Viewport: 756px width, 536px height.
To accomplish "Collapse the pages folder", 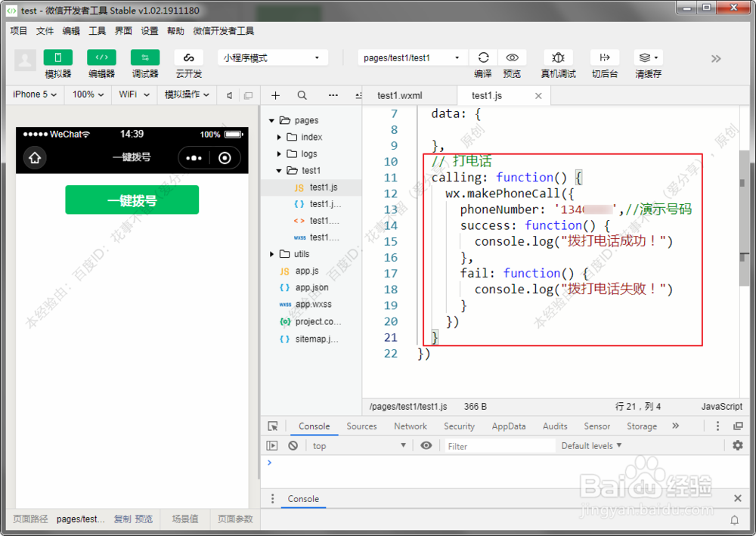I will 271,120.
